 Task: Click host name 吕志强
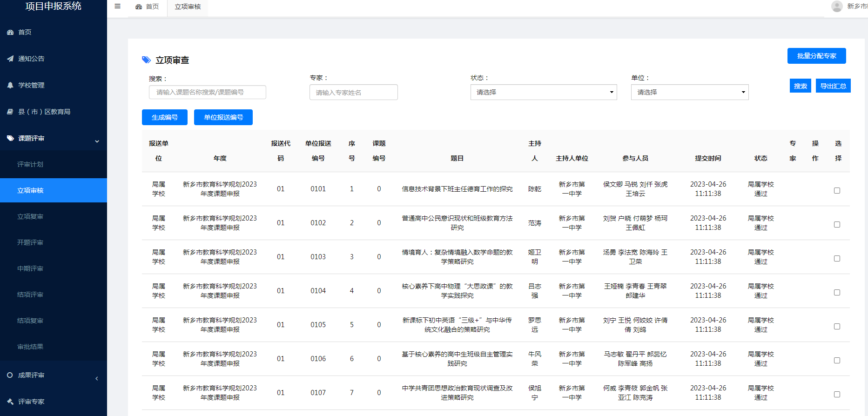pos(535,291)
